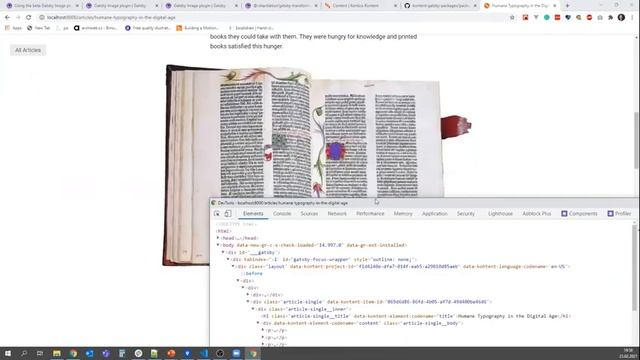This screenshot has width=640, height=360.
Task: Toggle DevTools device toolbar icon
Action: coord(228,213)
